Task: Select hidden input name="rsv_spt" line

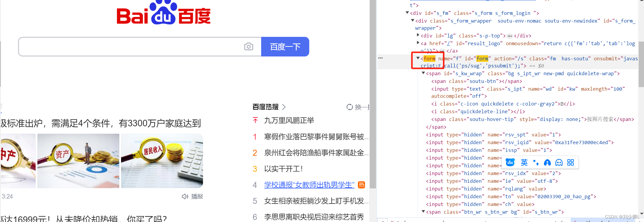Action: [x=494, y=135]
